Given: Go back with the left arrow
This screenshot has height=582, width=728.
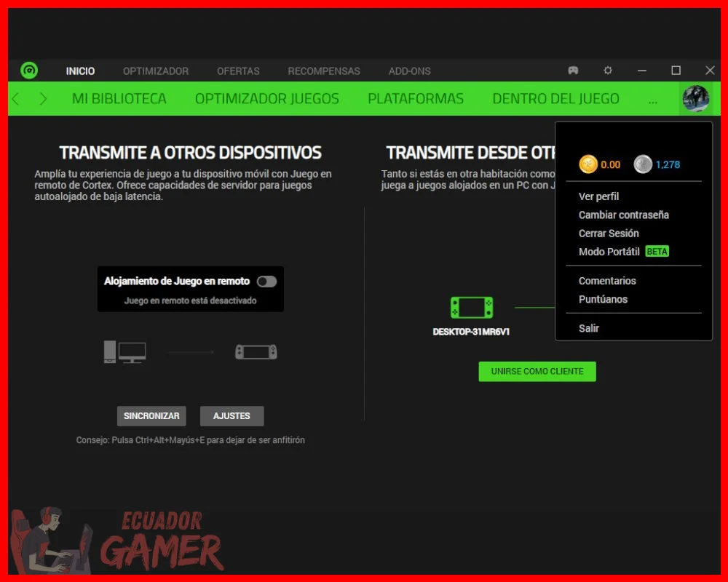Looking at the screenshot, I should (16, 98).
